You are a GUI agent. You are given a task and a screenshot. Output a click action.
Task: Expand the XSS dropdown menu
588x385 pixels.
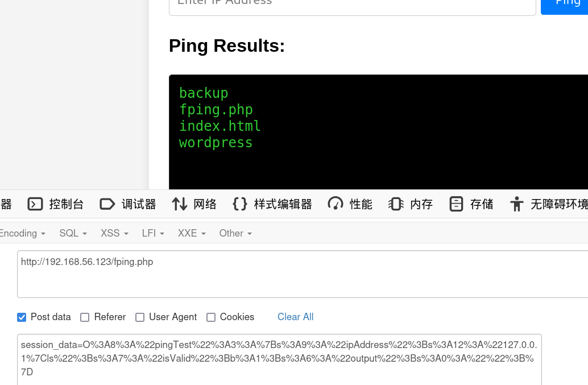tap(114, 233)
